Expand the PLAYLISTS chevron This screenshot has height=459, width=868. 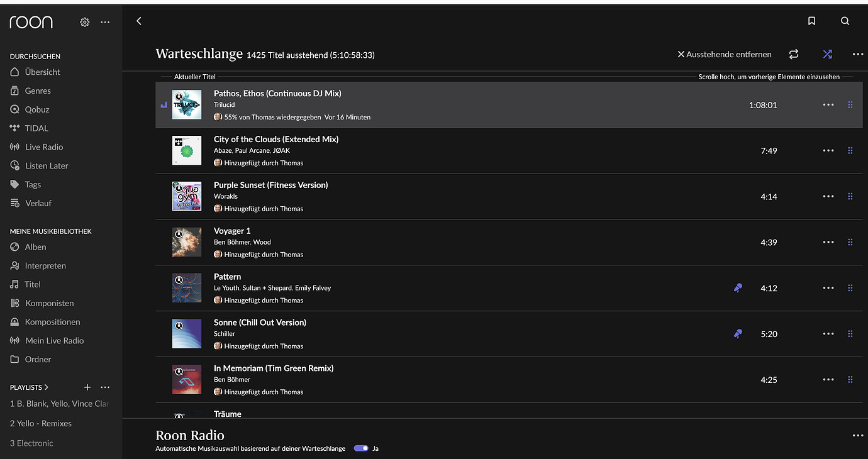click(47, 387)
